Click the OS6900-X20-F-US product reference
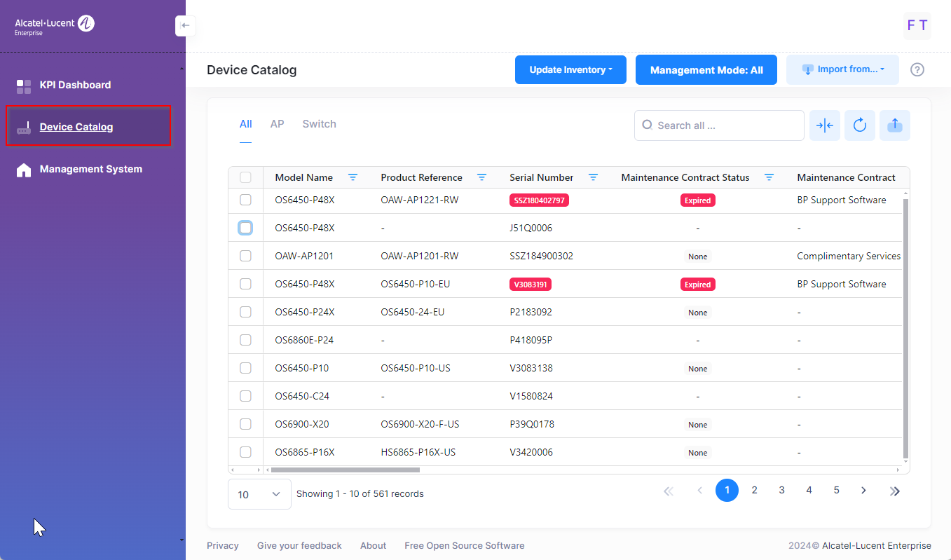Viewport: 951px width, 560px height. [420, 424]
